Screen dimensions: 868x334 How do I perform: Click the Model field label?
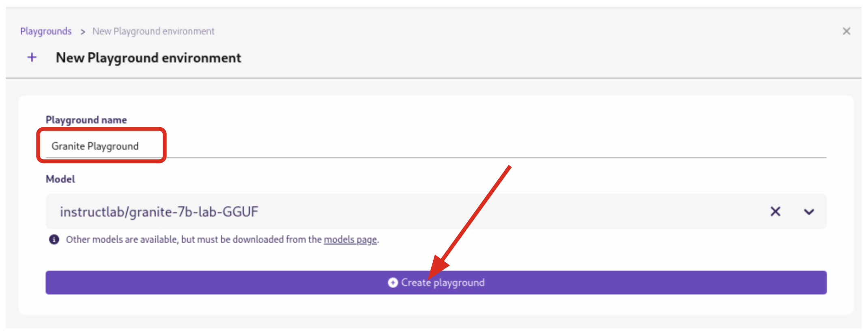[60, 179]
